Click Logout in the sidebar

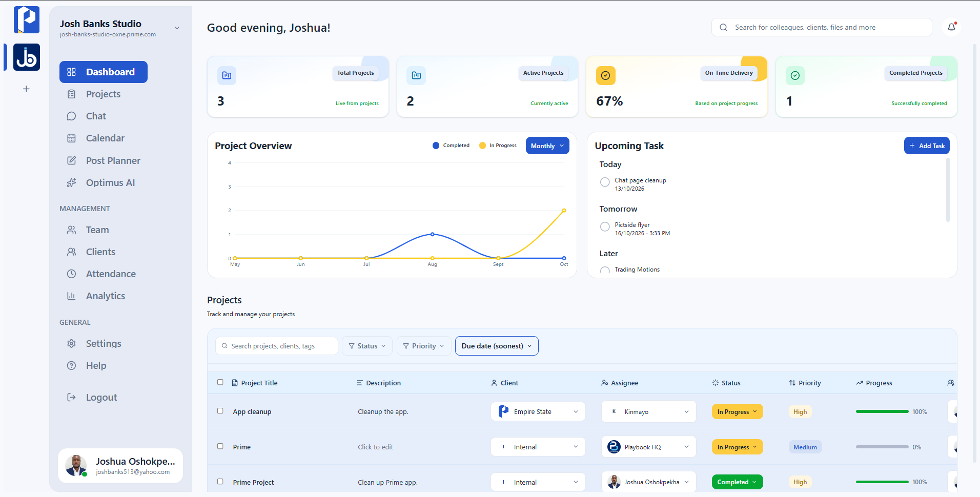[x=101, y=398]
